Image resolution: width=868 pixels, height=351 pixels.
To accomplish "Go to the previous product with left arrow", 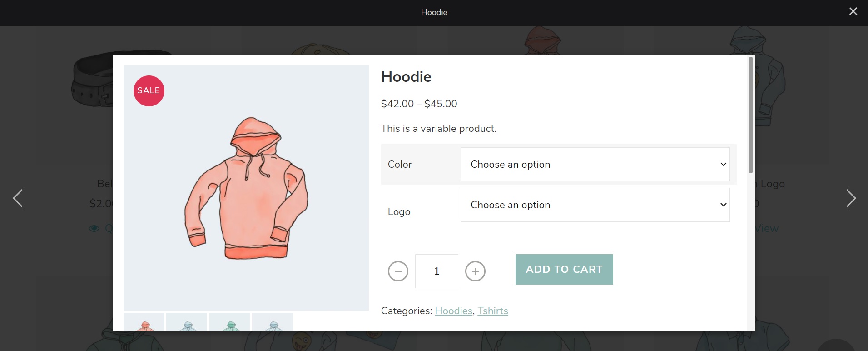I will 18,198.
